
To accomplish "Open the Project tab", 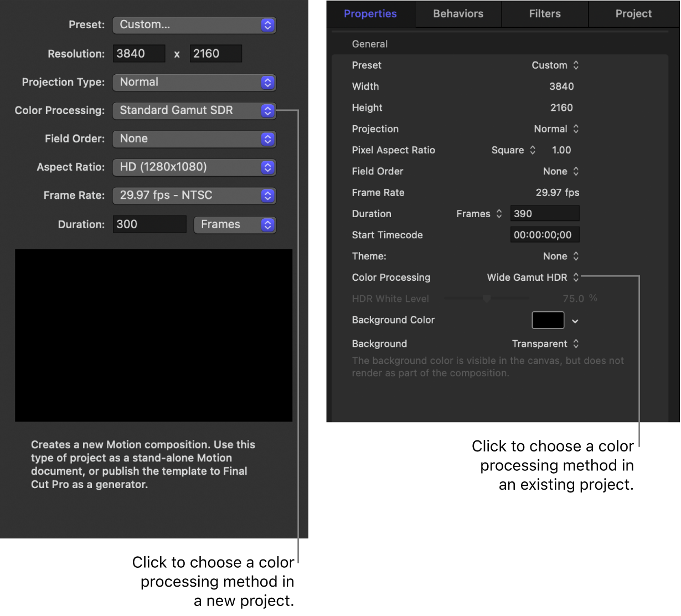I will click(633, 14).
